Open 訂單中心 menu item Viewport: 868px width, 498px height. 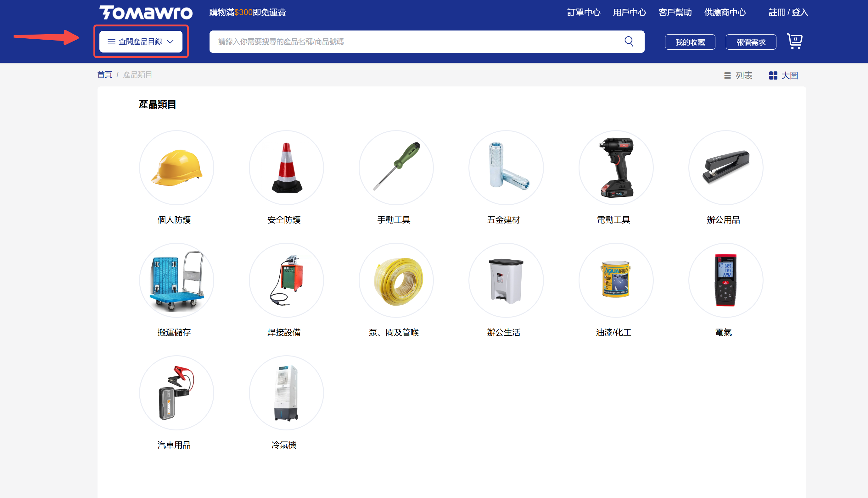pos(584,13)
